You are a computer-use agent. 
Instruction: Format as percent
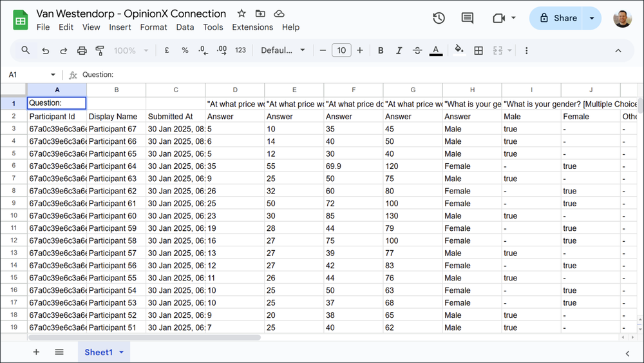coord(185,50)
